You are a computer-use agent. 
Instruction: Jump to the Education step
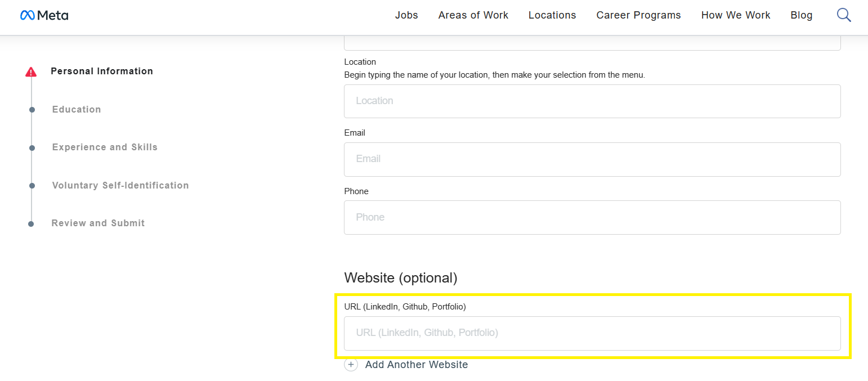click(77, 109)
